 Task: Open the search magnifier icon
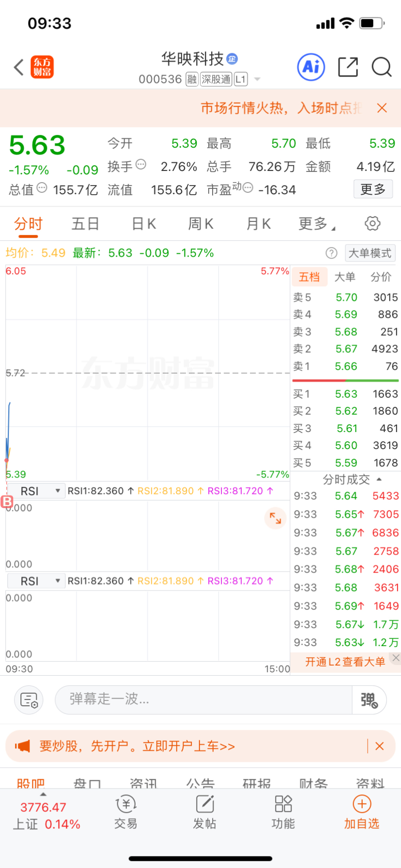382,67
